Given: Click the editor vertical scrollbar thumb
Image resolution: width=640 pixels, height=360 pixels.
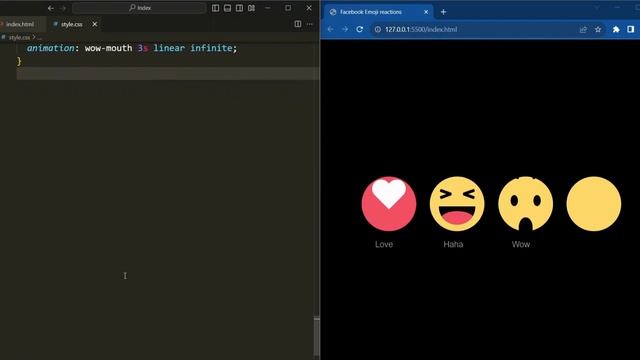Looking at the screenshot, I should 316,337.
